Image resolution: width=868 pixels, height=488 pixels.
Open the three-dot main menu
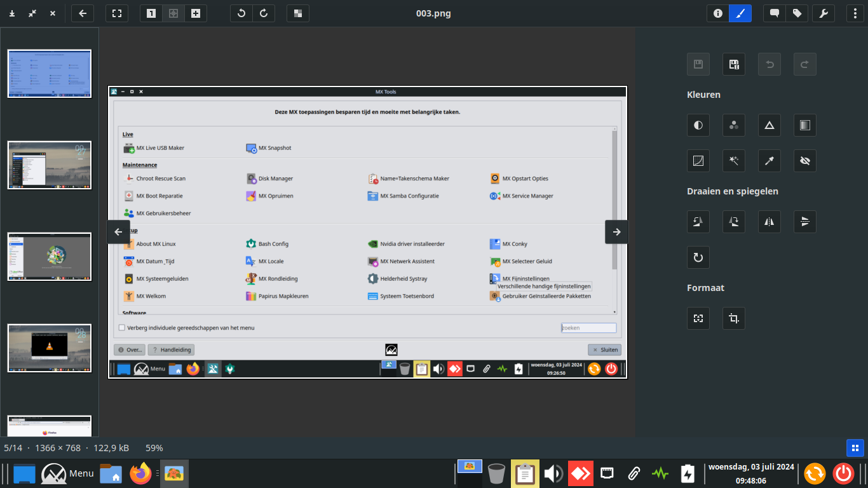(855, 13)
